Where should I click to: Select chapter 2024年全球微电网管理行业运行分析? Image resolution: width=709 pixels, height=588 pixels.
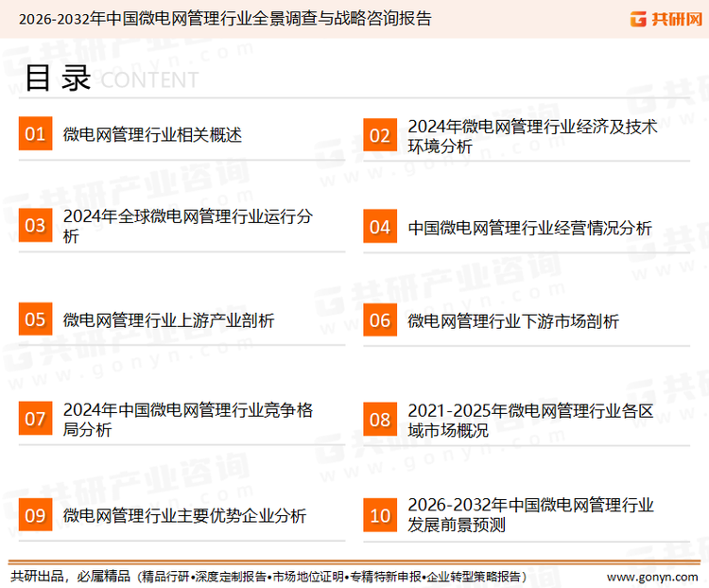tap(188, 226)
